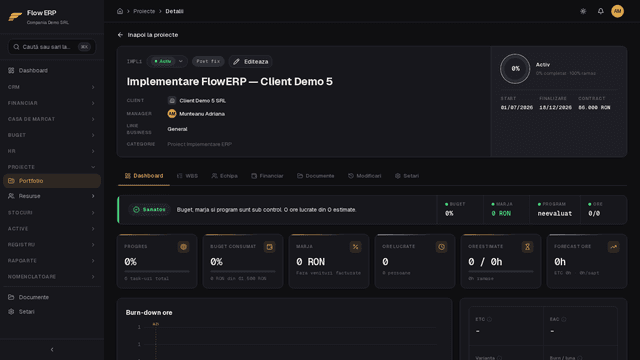Expand the Rapoarte sidebar section
The image size is (640, 360).
(x=52, y=260)
